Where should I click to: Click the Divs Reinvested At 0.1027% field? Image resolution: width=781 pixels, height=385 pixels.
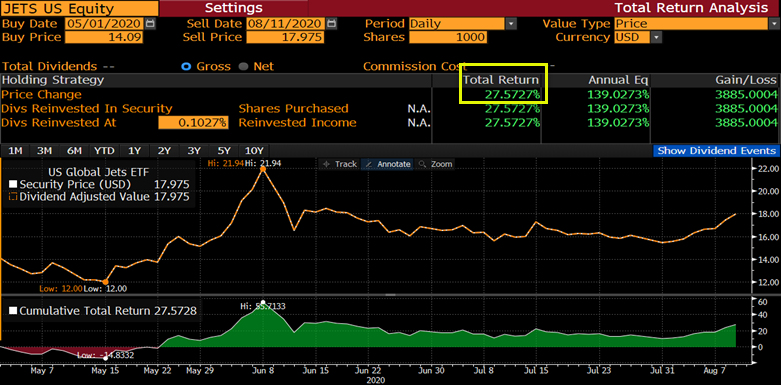[194, 123]
